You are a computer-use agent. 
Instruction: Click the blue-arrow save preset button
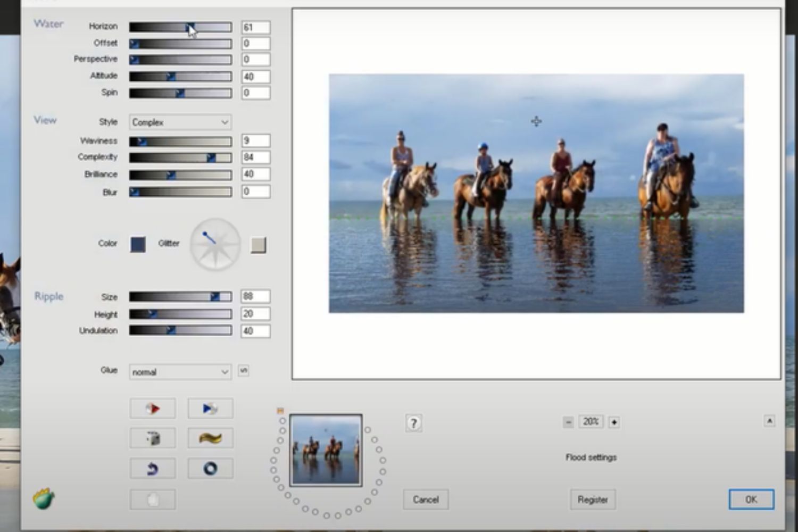pyautogui.click(x=210, y=409)
